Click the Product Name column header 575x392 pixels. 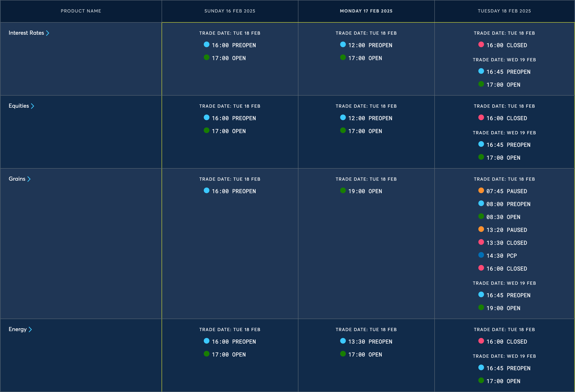pos(81,11)
